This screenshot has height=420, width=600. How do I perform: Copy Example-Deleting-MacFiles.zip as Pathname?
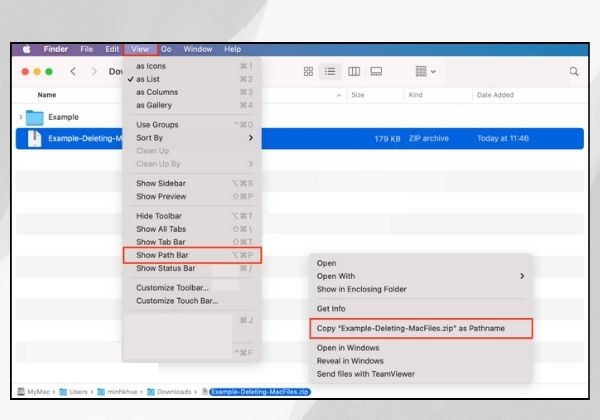click(x=421, y=328)
